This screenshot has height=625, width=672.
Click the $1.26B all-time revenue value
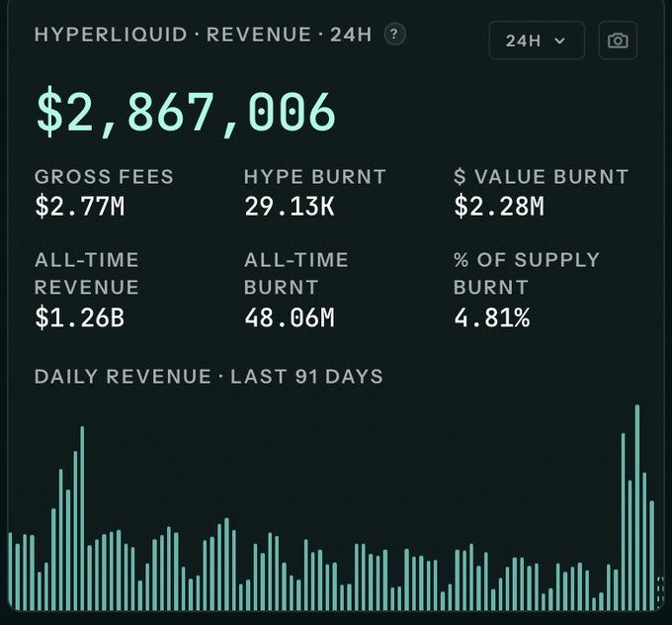80,317
